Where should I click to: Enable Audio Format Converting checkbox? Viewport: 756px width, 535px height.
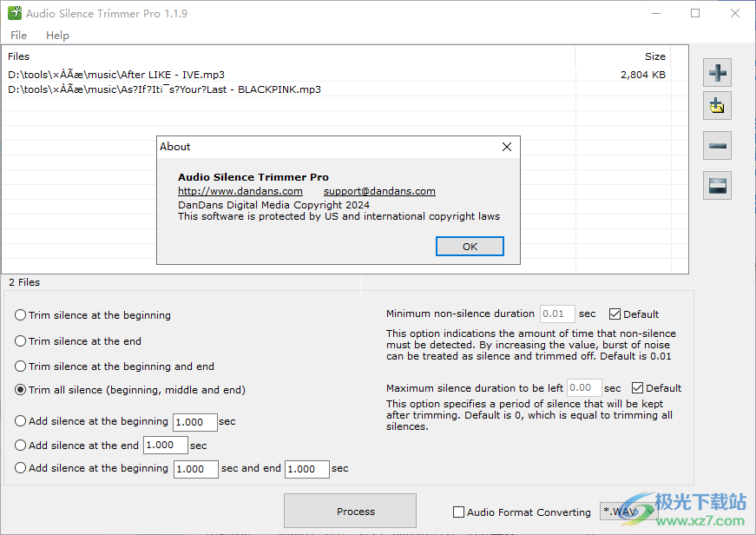(459, 512)
